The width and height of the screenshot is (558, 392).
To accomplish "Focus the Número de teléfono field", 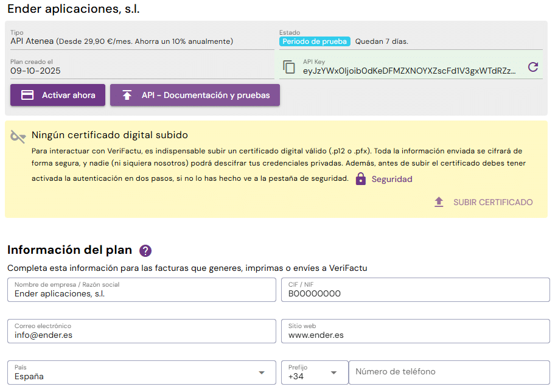I will pyautogui.click(x=448, y=372).
